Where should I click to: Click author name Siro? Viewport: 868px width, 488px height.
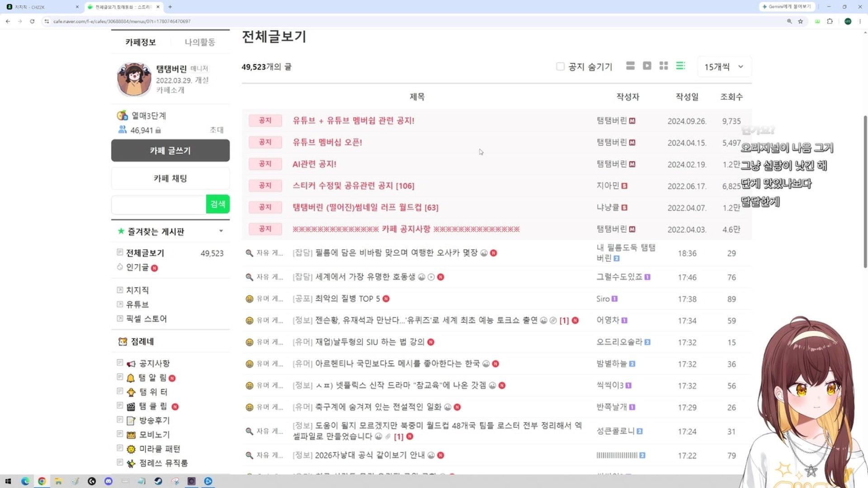(x=603, y=299)
